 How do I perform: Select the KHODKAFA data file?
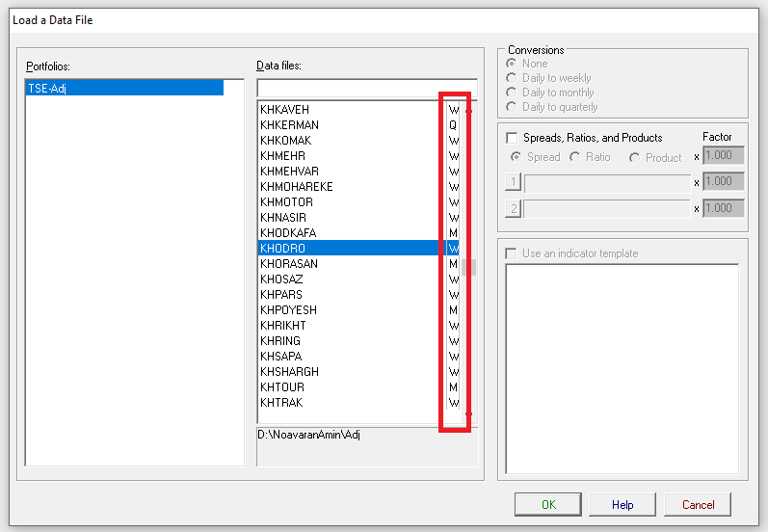pyautogui.click(x=359, y=233)
